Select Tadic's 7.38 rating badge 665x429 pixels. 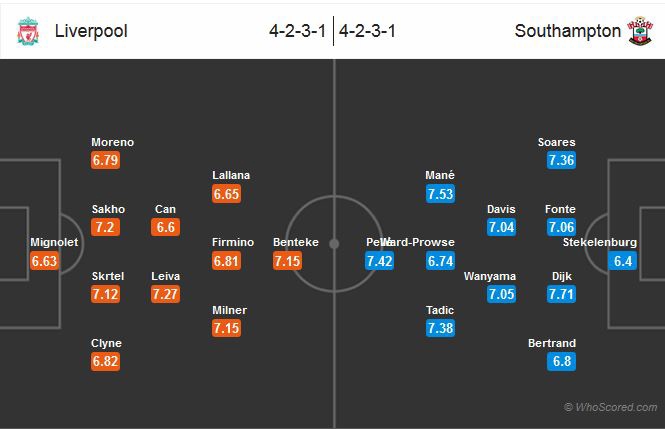pyautogui.click(x=440, y=328)
